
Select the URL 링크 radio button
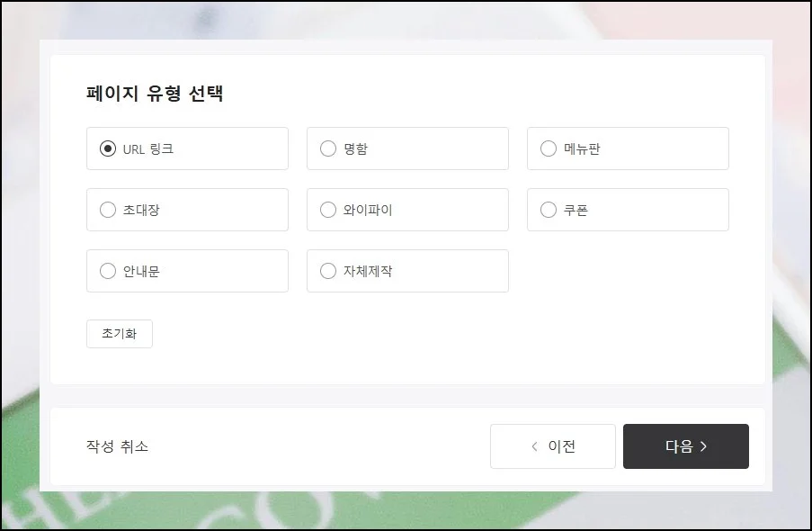(x=108, y=148)
